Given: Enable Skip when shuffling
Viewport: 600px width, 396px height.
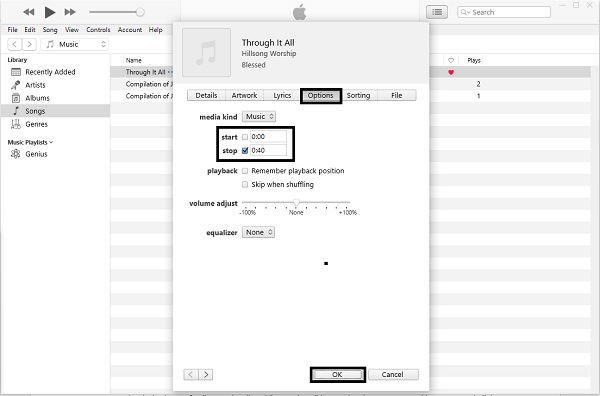Looking at the screenshot, I should point(245,184).
